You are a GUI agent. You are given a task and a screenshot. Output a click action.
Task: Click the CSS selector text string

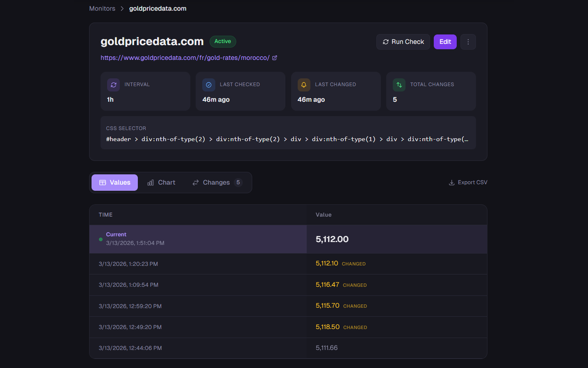(287, 139)
